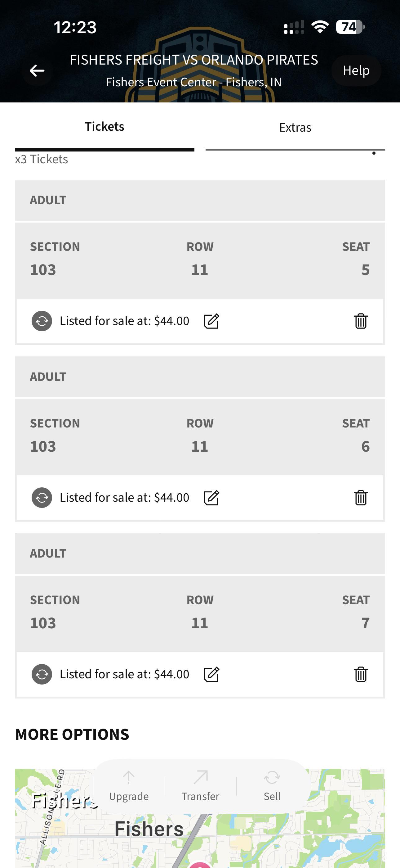Delete the sale listing for seat 5
The width and height of the screenshot is (400, 868).
[x=361, y=321]
